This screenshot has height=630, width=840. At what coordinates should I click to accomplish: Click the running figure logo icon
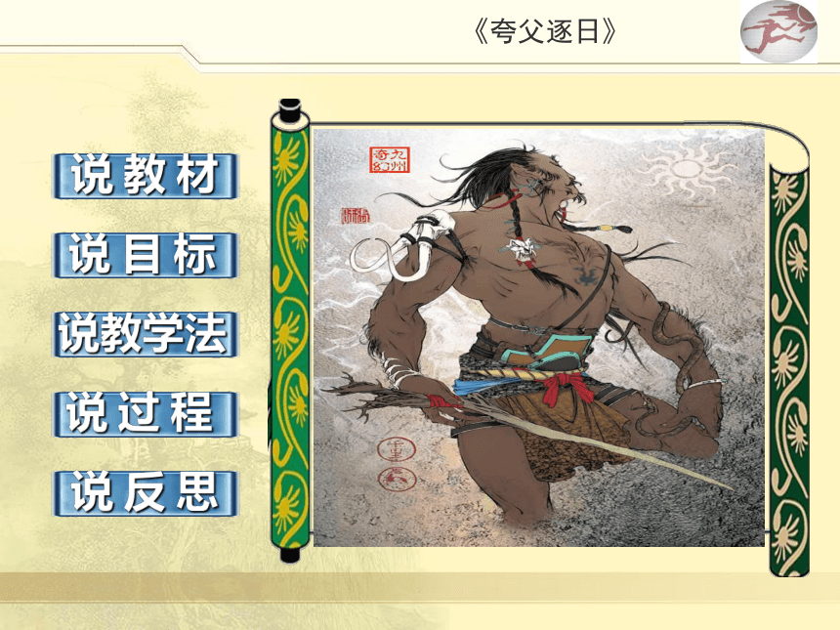778,31
